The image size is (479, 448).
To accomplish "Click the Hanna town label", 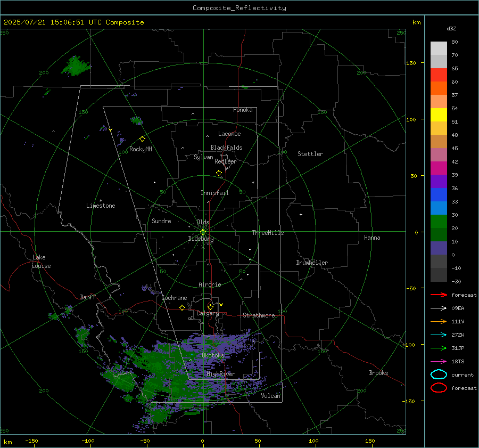I will [x=372, y=238].
